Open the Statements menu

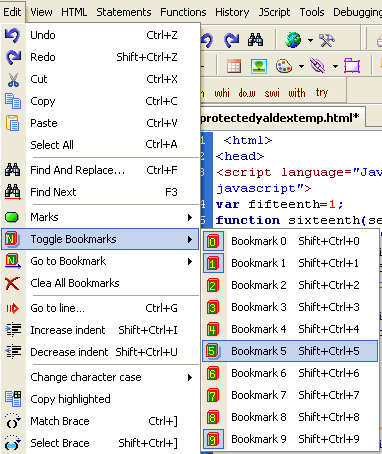(124, 12)
